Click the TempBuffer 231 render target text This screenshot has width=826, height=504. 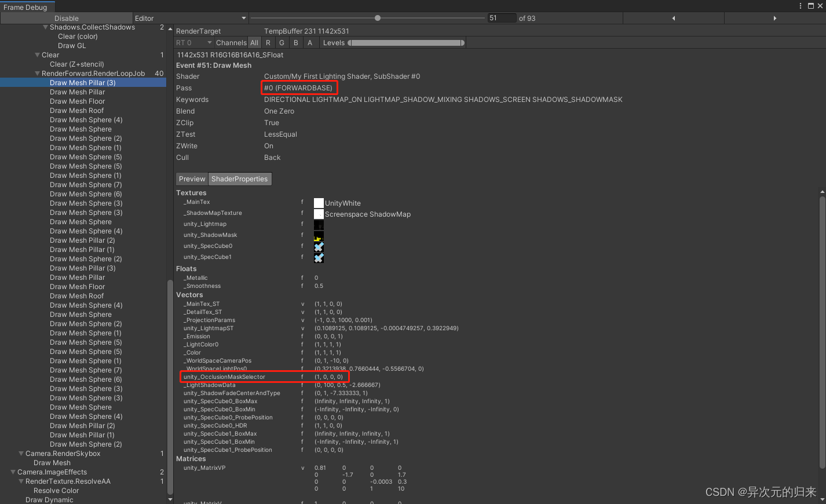click(306, 31)
